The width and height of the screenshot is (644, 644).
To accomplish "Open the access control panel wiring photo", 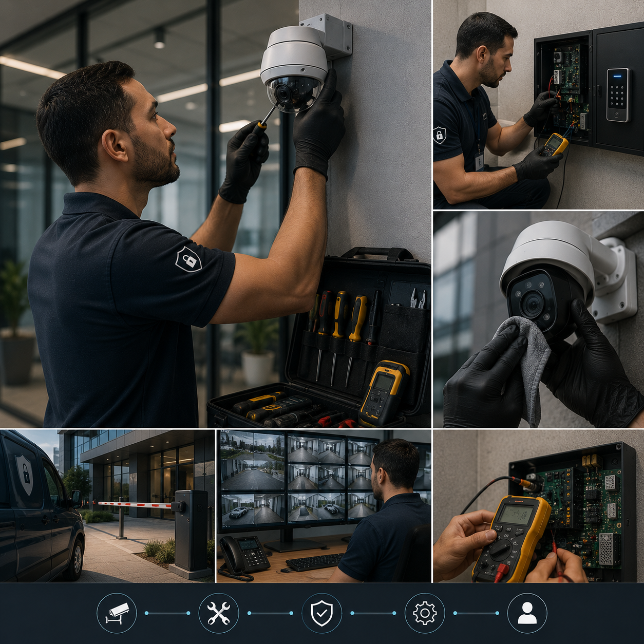I will 539,104.
